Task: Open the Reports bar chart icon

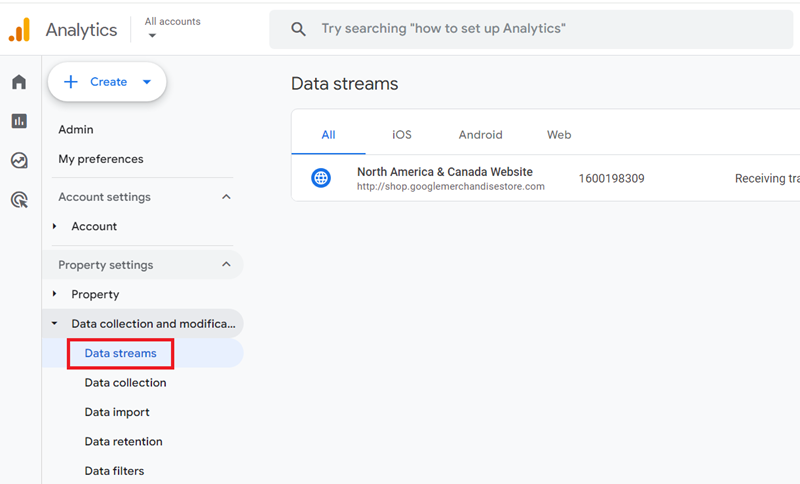Action: (x=19, y=121)
